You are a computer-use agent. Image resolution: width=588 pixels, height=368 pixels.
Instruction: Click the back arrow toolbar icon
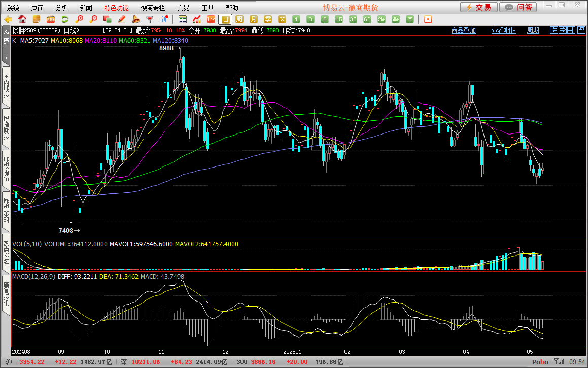[8, 19]
